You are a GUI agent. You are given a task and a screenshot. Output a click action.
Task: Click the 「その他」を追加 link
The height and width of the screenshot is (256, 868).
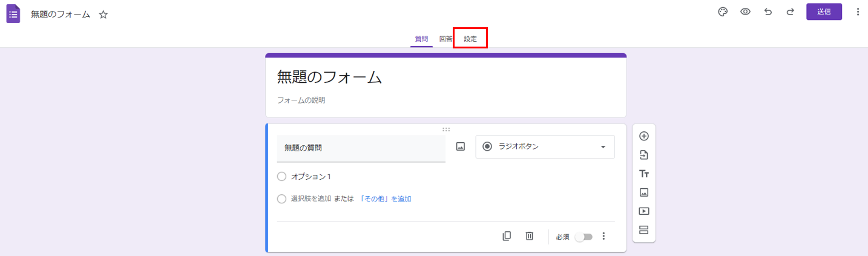(385, 199)
